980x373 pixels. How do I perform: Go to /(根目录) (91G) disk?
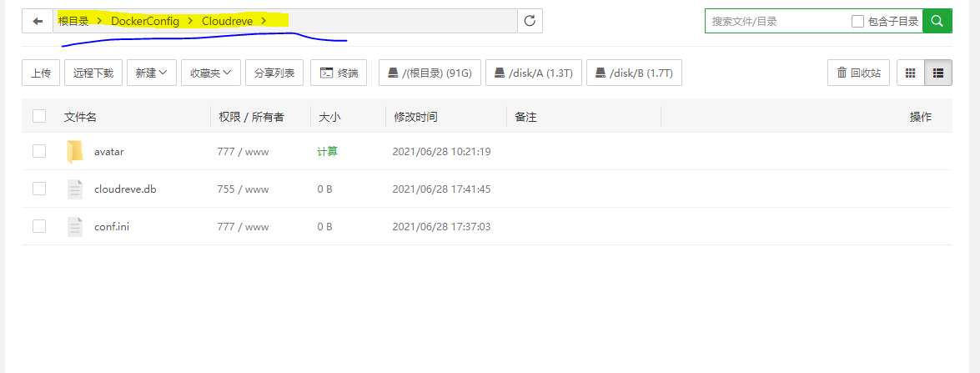(430, 73)
